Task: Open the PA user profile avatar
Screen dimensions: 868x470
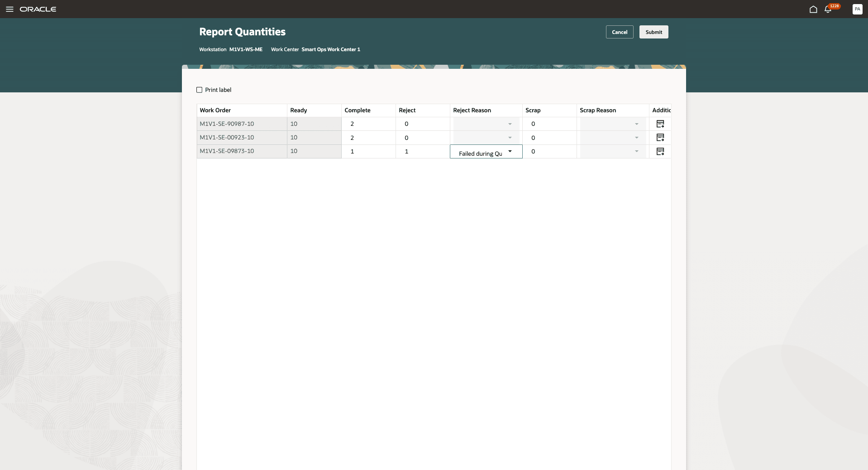Action: point(857,9)
